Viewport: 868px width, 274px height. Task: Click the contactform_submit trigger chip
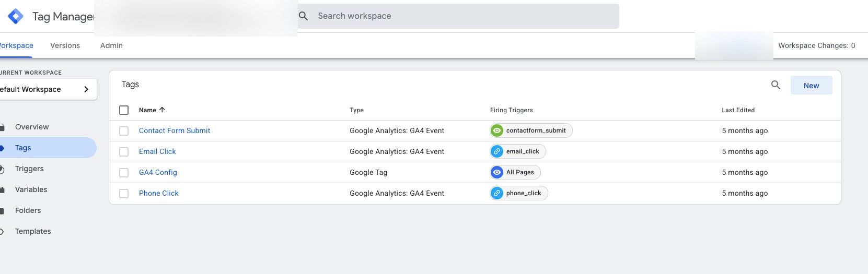(531, 130)
